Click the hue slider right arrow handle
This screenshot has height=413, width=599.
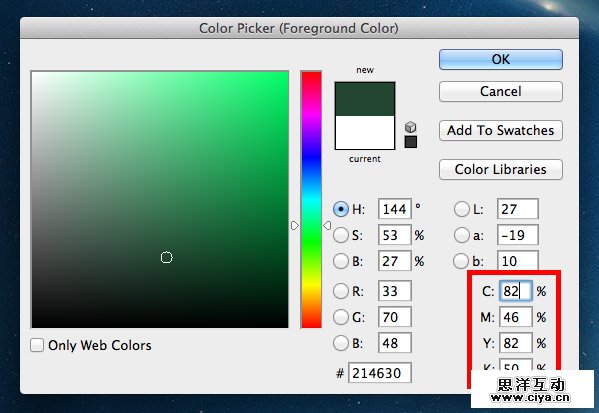pos(327,226)
